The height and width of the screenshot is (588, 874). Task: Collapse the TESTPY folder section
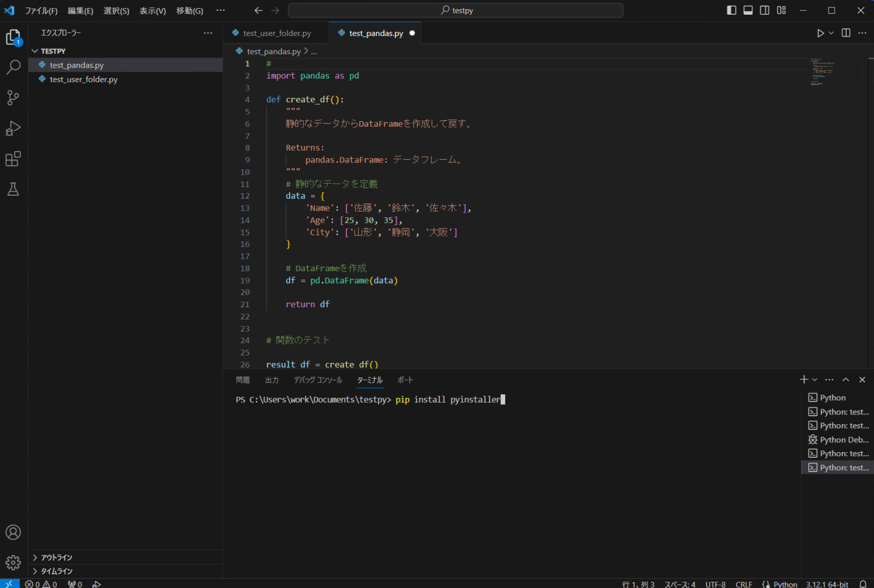tap(52, 51)
